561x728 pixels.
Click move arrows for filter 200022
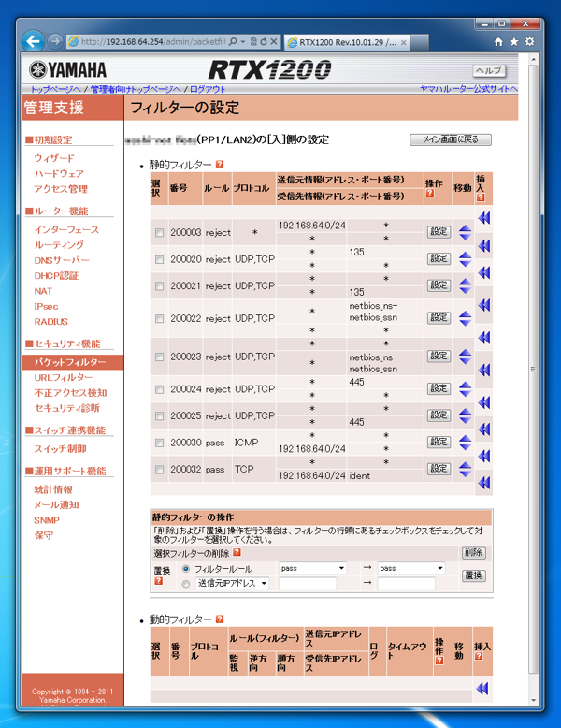click(465, 318)
